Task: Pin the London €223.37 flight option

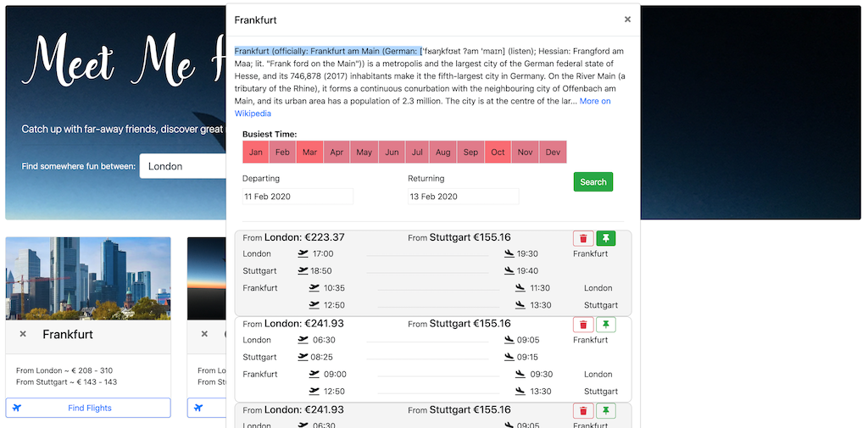Action: [x=606, y=238]
